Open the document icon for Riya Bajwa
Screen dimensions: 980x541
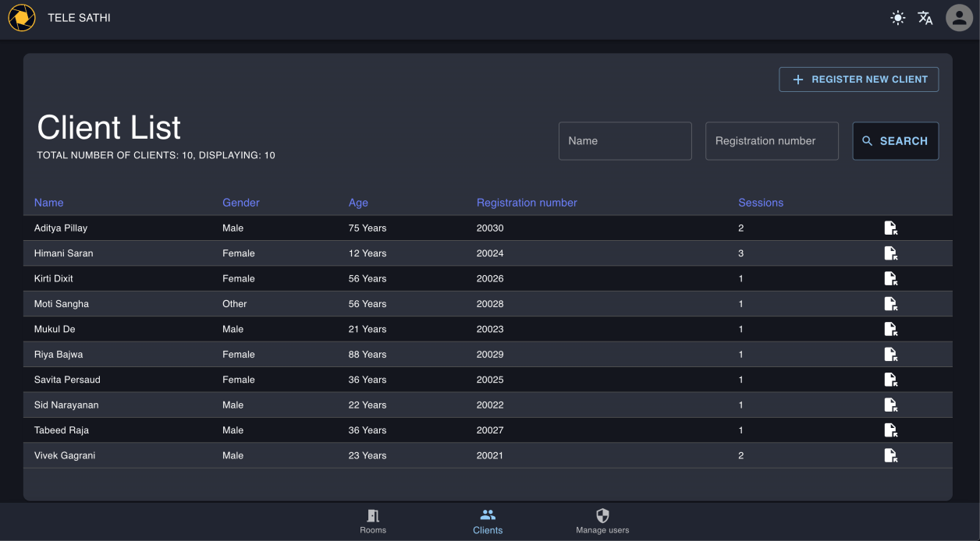[x=890, y=355]
